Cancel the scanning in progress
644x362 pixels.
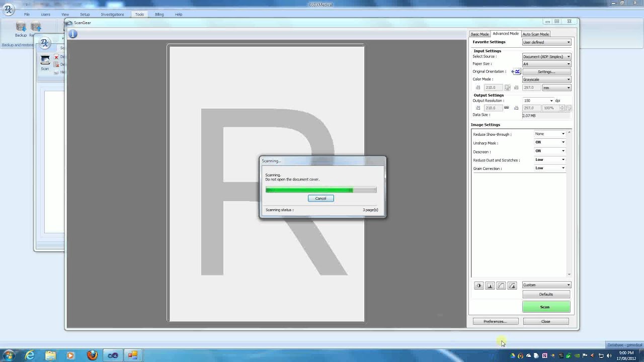(320, 198)
